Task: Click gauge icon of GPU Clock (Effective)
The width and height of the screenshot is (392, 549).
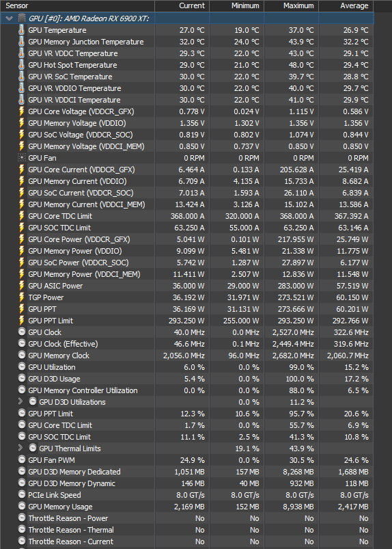Action: point(22,343)
